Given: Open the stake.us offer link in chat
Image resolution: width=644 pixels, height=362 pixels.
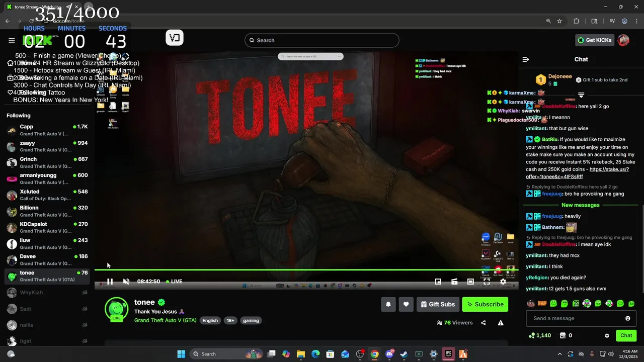Looking at the screenshot, I should pos(577,173).
